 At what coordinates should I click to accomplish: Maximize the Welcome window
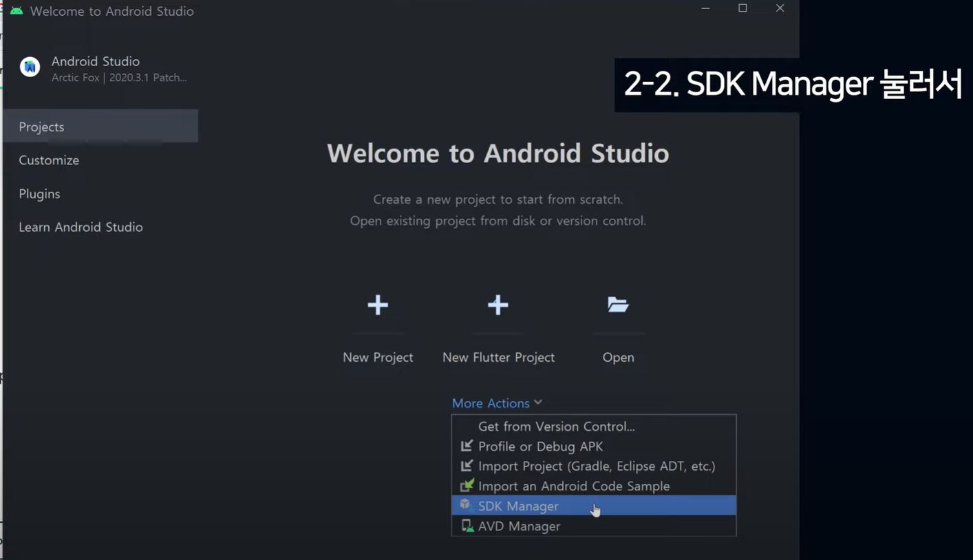coord(742,8)
